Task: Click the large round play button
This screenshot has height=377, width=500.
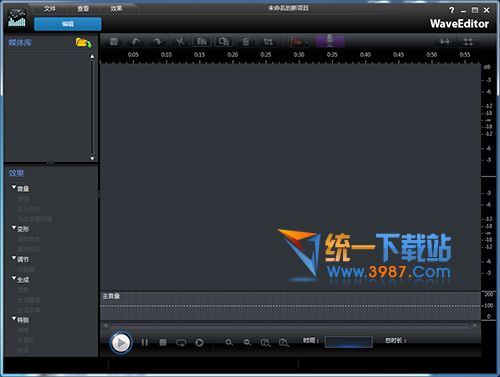Action: 121,342
